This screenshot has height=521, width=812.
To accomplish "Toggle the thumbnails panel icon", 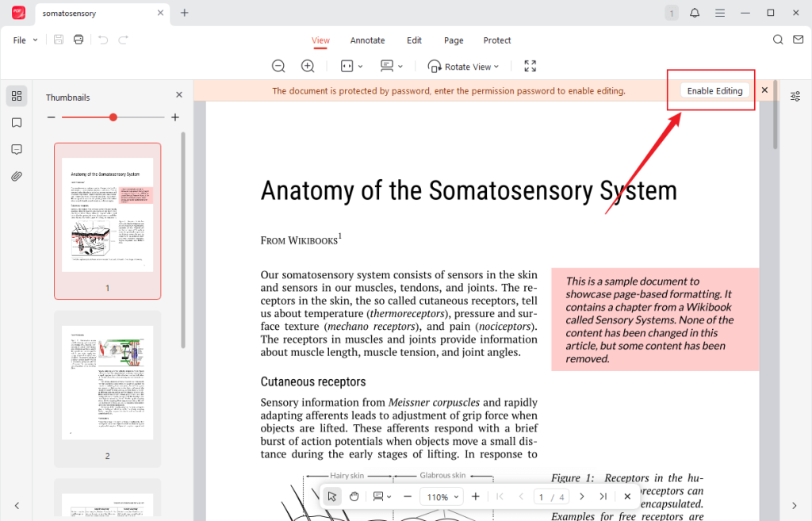I will pos(17,96).
